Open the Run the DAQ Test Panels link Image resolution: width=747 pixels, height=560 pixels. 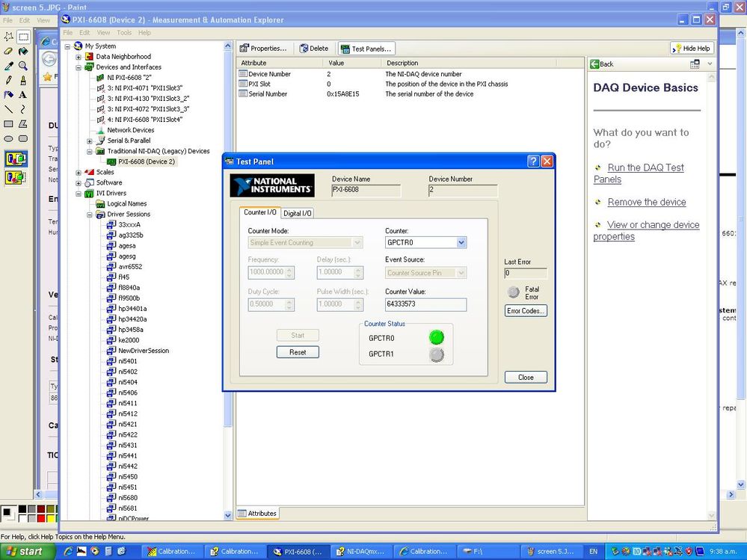tap(639, 173)
